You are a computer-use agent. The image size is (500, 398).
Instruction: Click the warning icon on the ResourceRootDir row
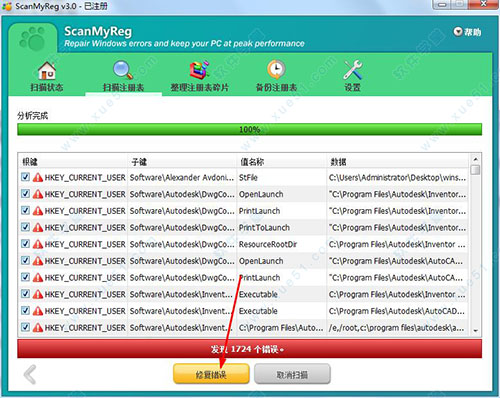[x=38, y=244]
